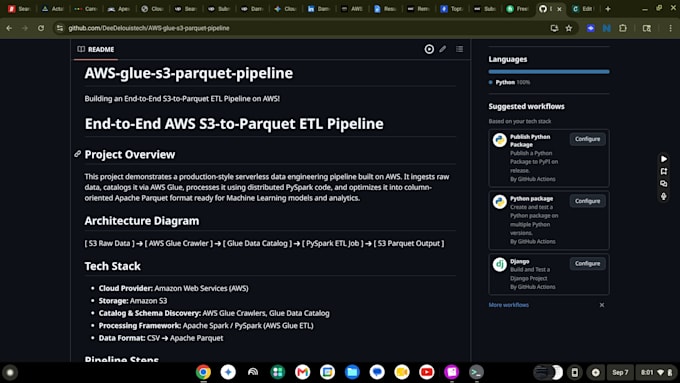The width and height of the screenshot is (680, 383).
Task: Open the Terminal app from the shelf
Action: tap(476, 372)
